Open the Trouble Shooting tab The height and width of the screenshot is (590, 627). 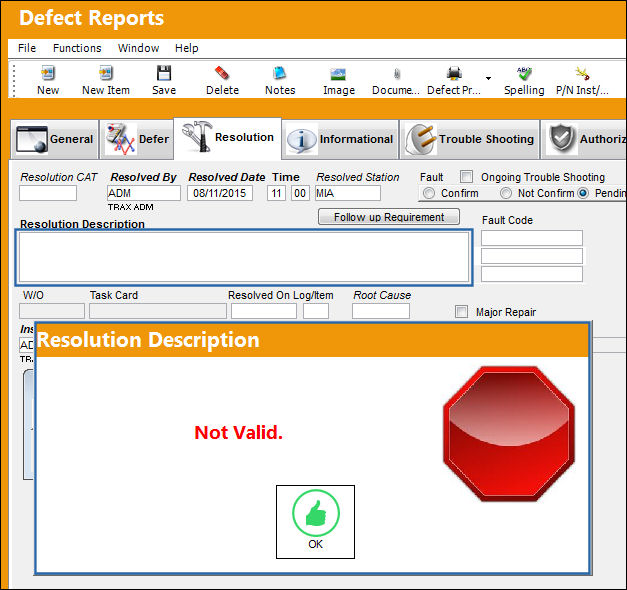pos(470,139)
